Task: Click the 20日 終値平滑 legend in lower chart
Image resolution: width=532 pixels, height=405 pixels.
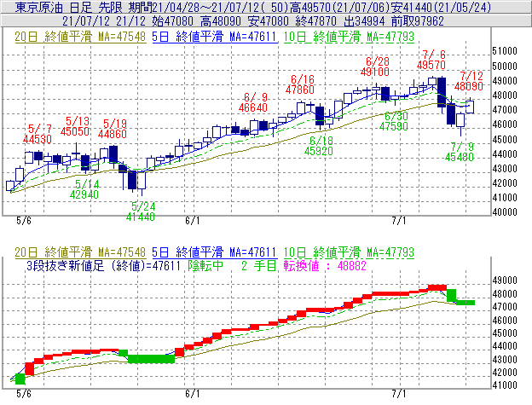Action: pos(80,252)
